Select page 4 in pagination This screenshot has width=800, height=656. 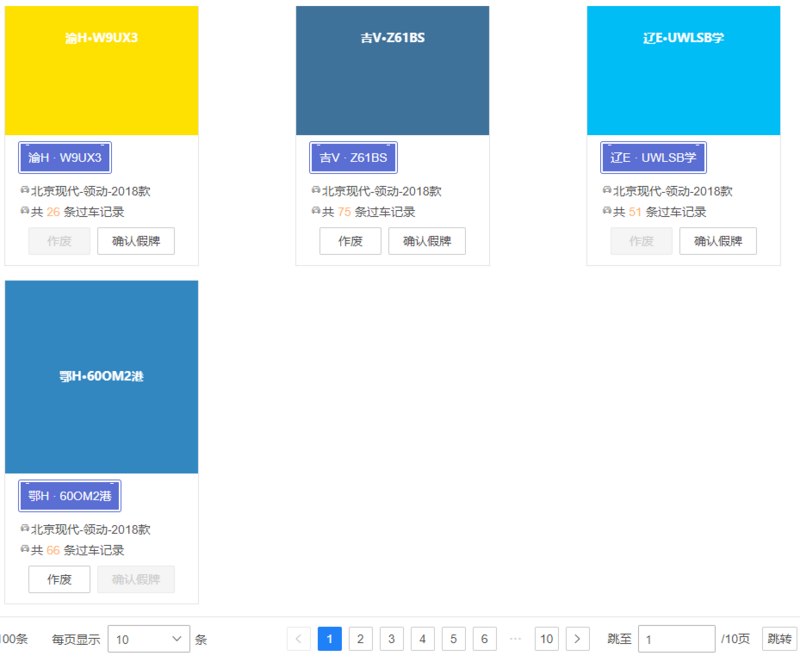click(x=422, y=639)
